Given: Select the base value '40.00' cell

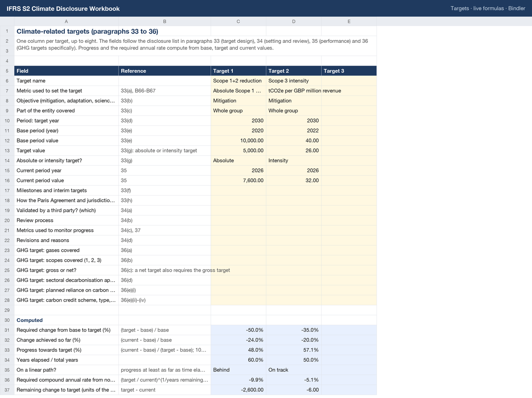Looking at the screenshot, I should click(x=293, y=141).
